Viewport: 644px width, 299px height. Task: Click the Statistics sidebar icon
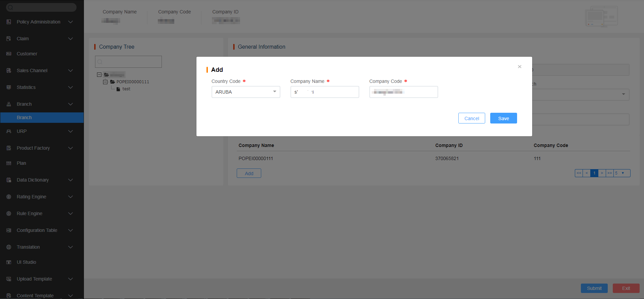point(9,87)
